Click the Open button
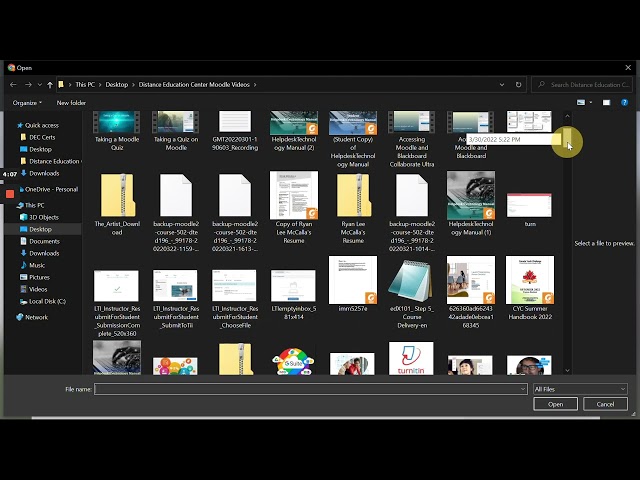Viewport: 640px width, 480px height. click(556, 404)
